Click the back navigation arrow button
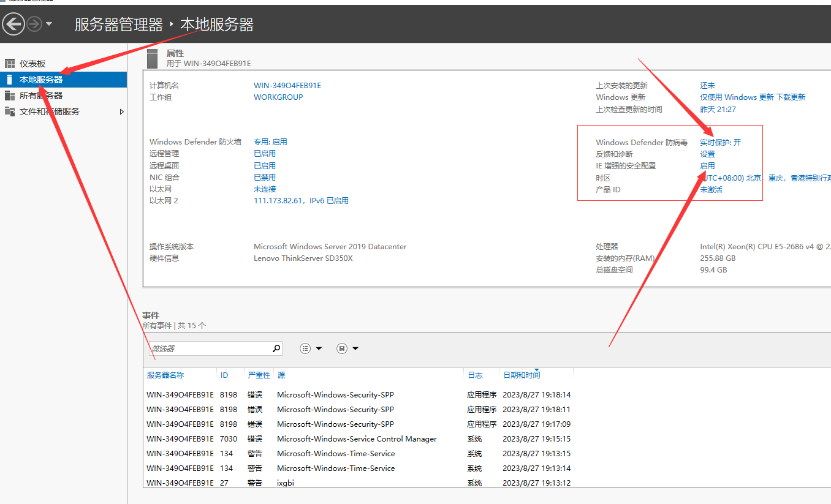The height and width of the screenshot is (504, 831). (13, 24)
